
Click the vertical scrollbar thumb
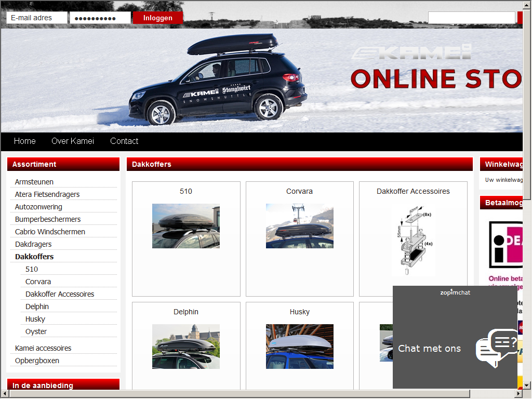(527, 105)
